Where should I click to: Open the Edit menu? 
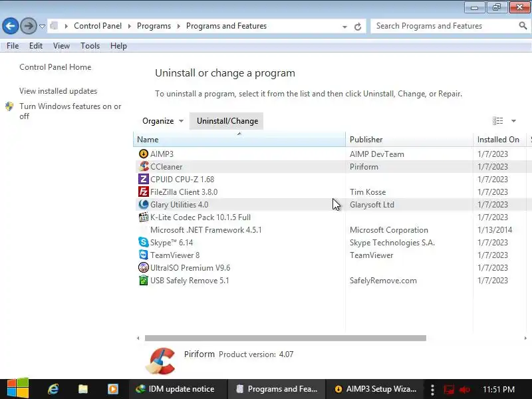click(36, 46)
